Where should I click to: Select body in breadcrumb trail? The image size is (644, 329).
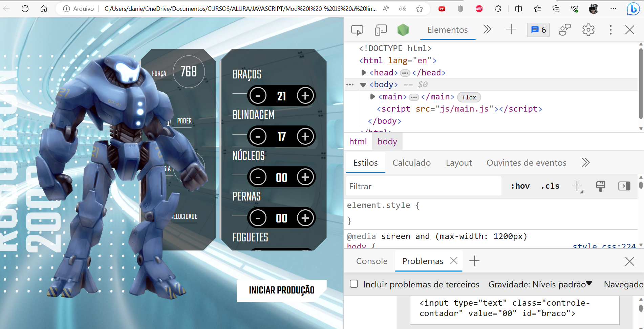tap(387, 141)
